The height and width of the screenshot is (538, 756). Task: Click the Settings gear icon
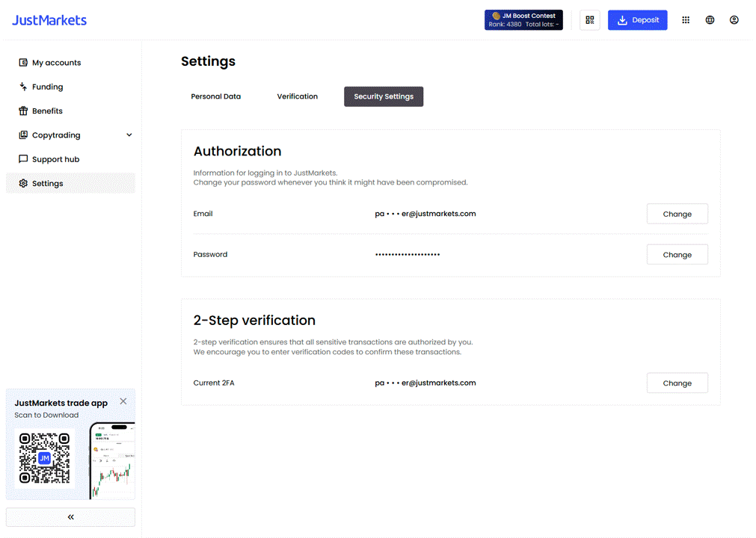click(23, 183)
